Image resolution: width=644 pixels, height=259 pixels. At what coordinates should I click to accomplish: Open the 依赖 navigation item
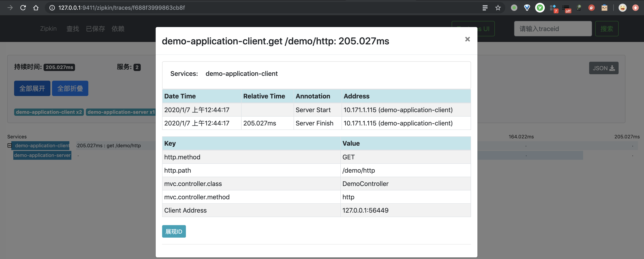click(x=118, y=29)
